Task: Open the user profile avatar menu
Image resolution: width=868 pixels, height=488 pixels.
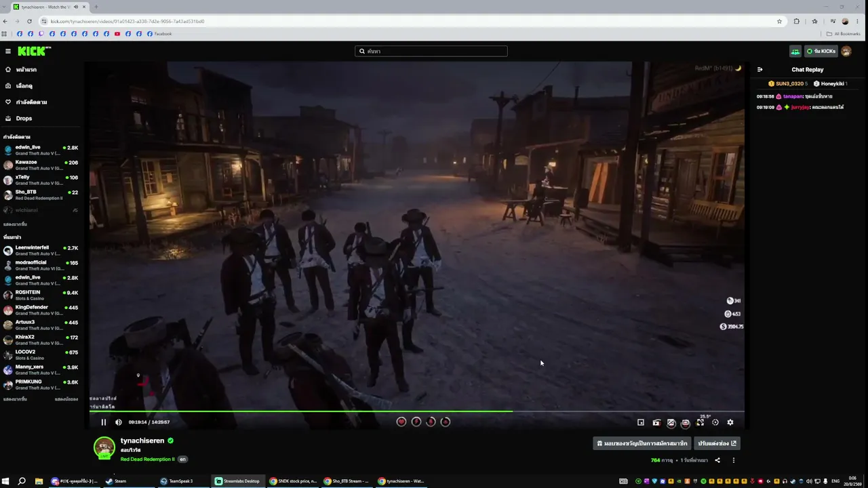Action: [846, 51]
